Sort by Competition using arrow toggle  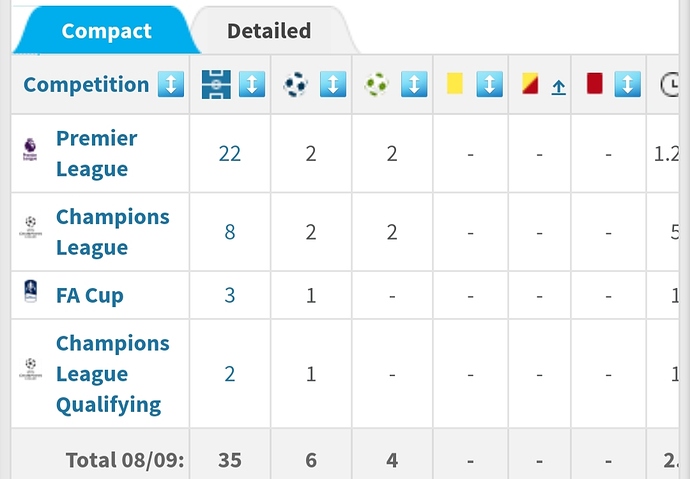(171, 84)
